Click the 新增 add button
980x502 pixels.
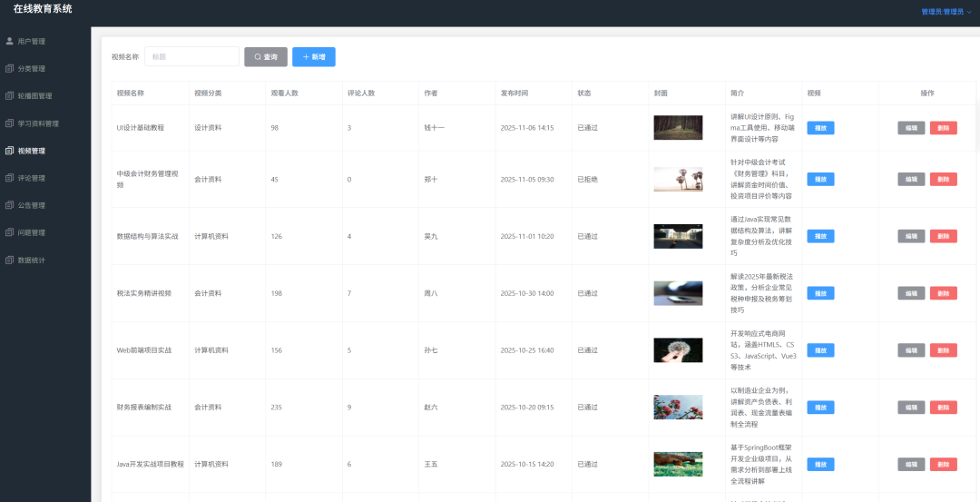tap(314, 57)
